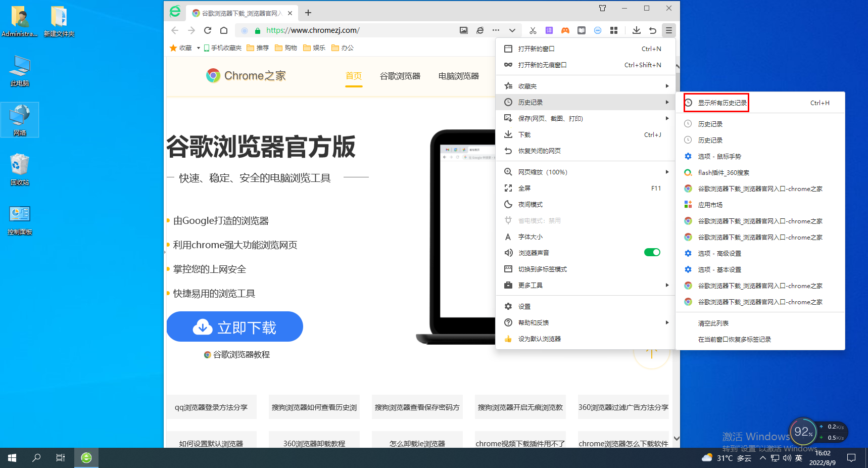Viewport: 868px width, 468px height.
Task: Go to the browser home page
Action: coord(224,30)
